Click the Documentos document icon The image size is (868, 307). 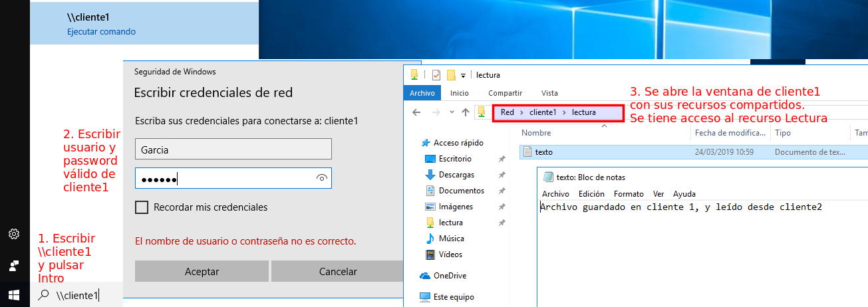(x=430, y=191)
